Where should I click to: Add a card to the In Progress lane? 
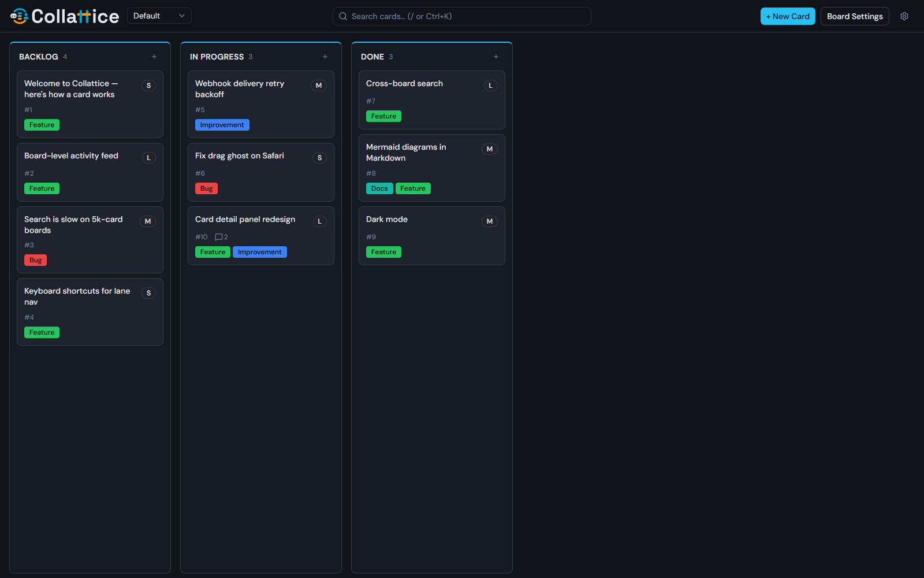click(325, 57)
